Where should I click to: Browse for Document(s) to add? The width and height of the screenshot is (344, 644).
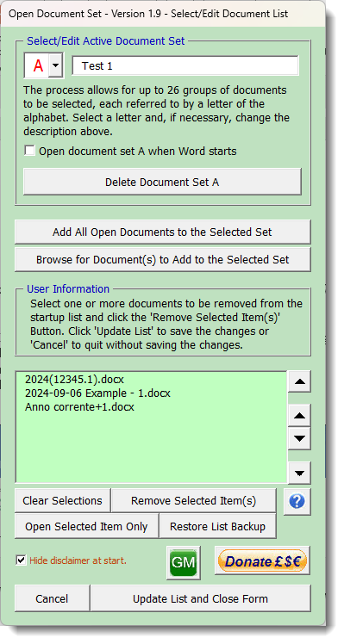(x=163, y=259)
